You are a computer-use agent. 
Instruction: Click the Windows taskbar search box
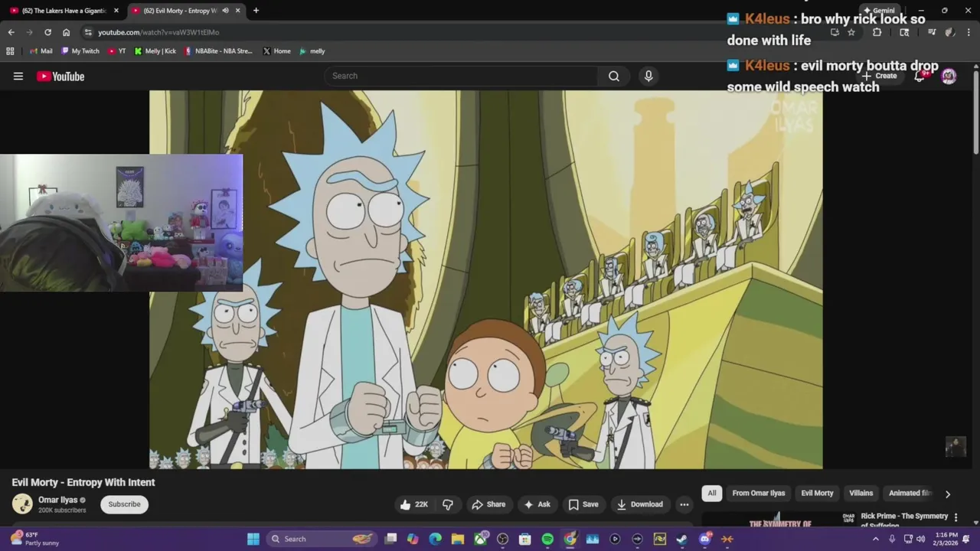tap(322, 539)
